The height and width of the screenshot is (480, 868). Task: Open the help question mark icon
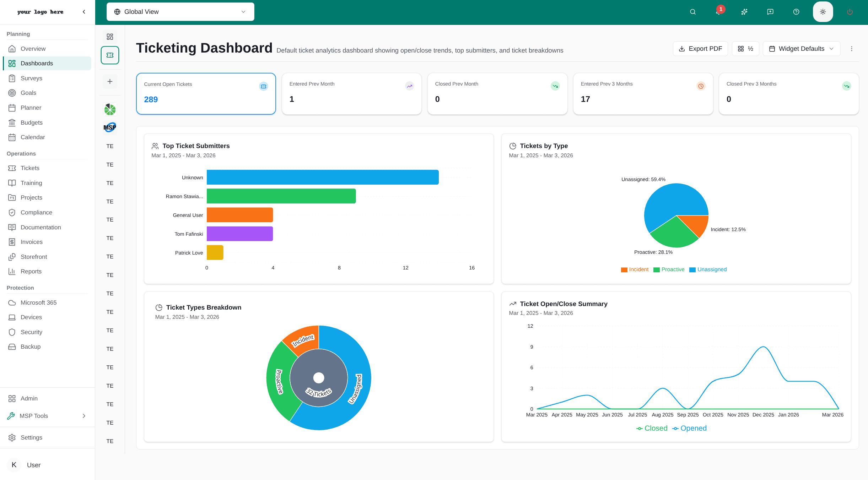(x=796, y=12)
